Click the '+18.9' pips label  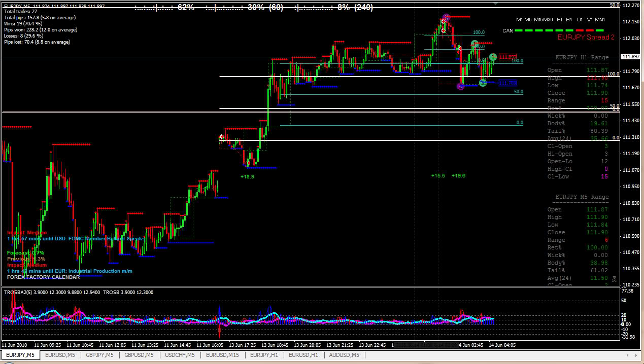click(247, 176)
